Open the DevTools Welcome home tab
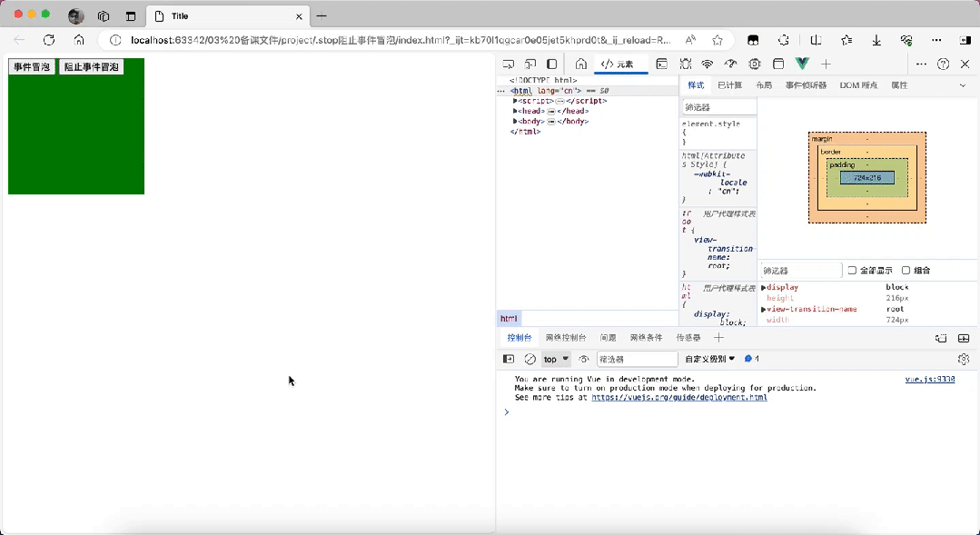The image size is (980, 535). 581,64
